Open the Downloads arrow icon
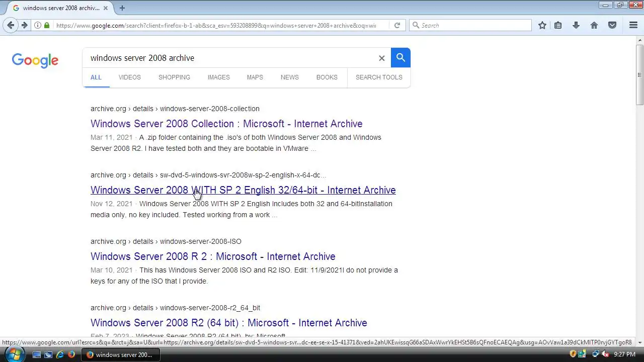The image size is (644, 362). pyautogui.click(x=576, y=25)
